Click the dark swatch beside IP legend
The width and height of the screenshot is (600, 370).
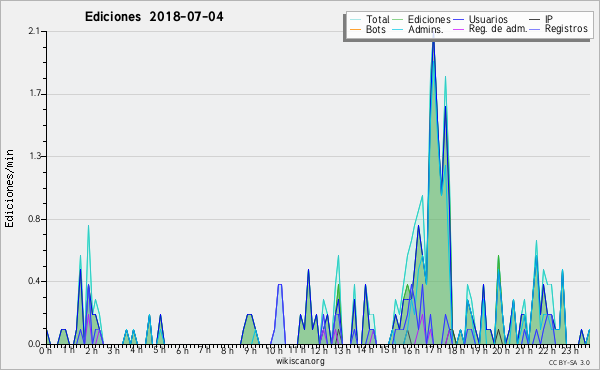pyautogui.click(x=535, y=20)
